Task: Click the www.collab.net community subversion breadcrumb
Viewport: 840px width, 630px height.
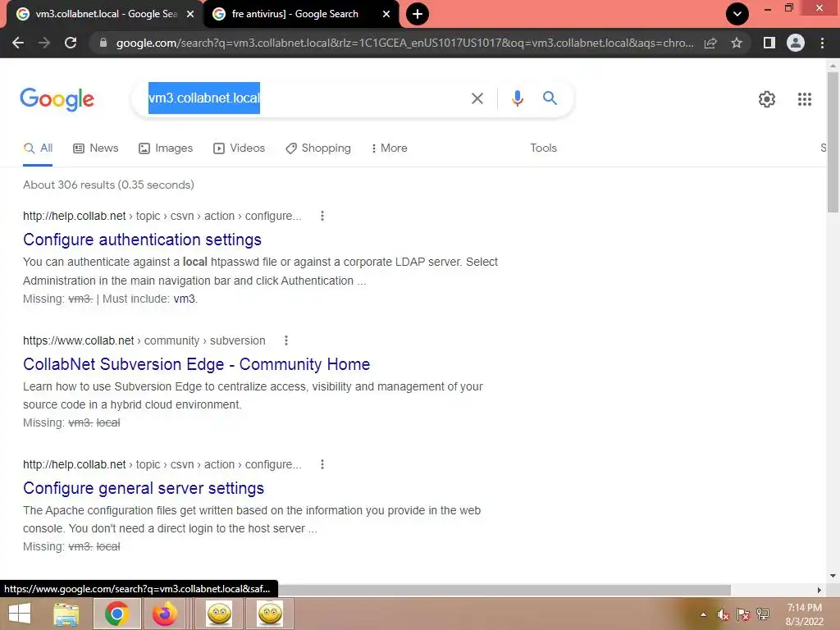Action: [x=144, y=340]
